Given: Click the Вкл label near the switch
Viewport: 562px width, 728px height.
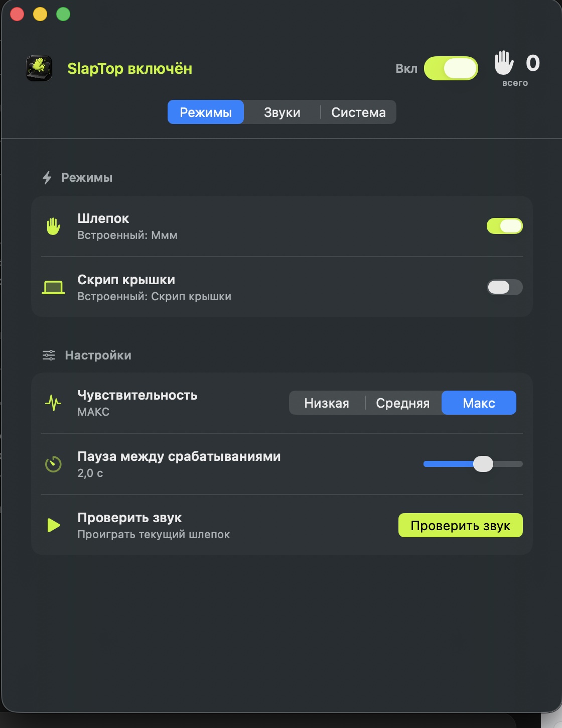Looking at the screenshot, I should tap(406, 69).
